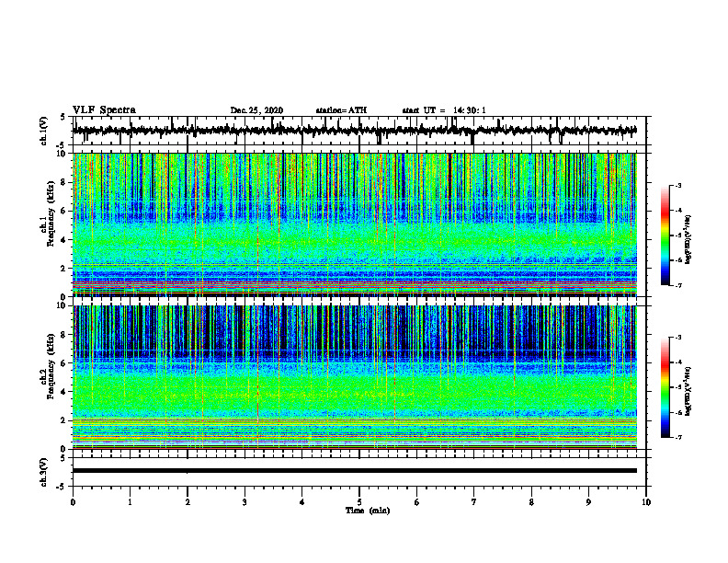Viewport: 728px width, 563px height.
Task: Click the ch.2 PSD color scale bar
Action: coord(665,387)
